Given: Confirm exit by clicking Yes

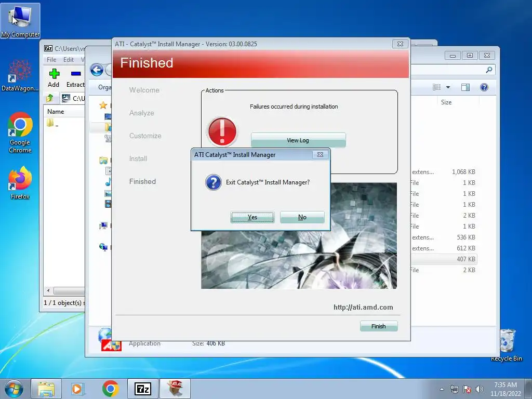Looking at the screenshot, I should 252,217.
